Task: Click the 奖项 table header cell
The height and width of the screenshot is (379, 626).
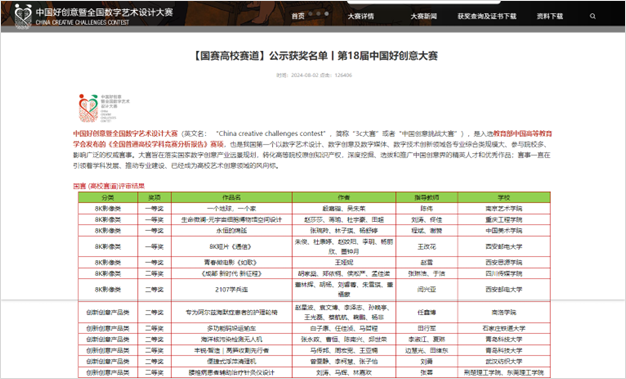Action: [x=155, y=197]
